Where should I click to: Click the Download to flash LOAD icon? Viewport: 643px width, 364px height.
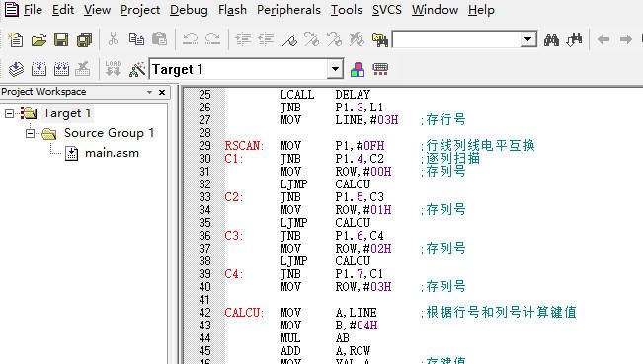[113, 69]
